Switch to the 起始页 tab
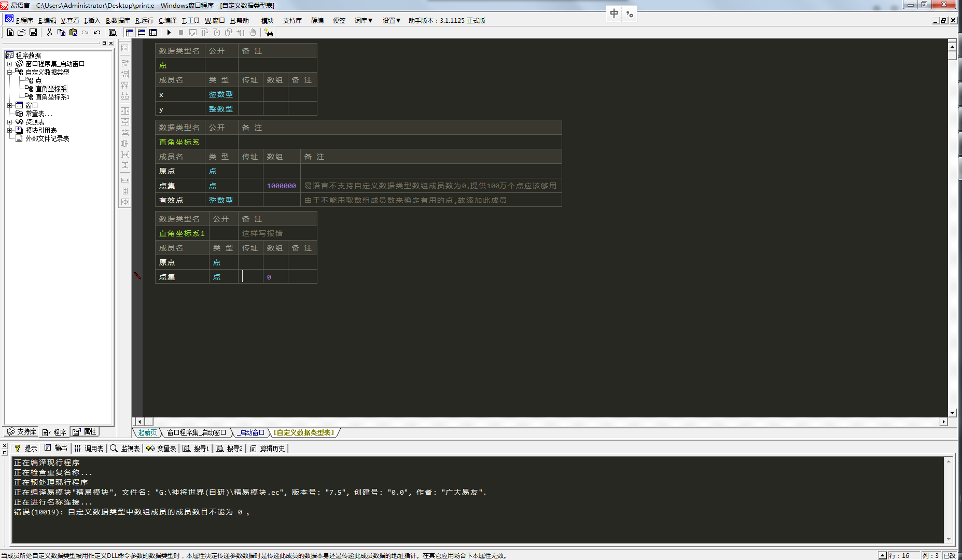Image resolution: width=962 pixels, height=560 pixels. pyautogui.click(x=147, y=432)
